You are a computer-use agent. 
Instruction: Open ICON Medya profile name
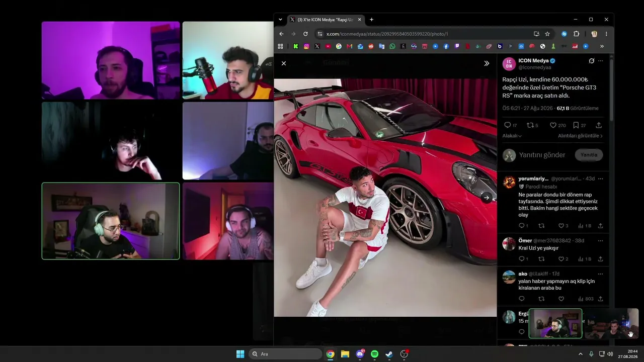click(534, 61)
